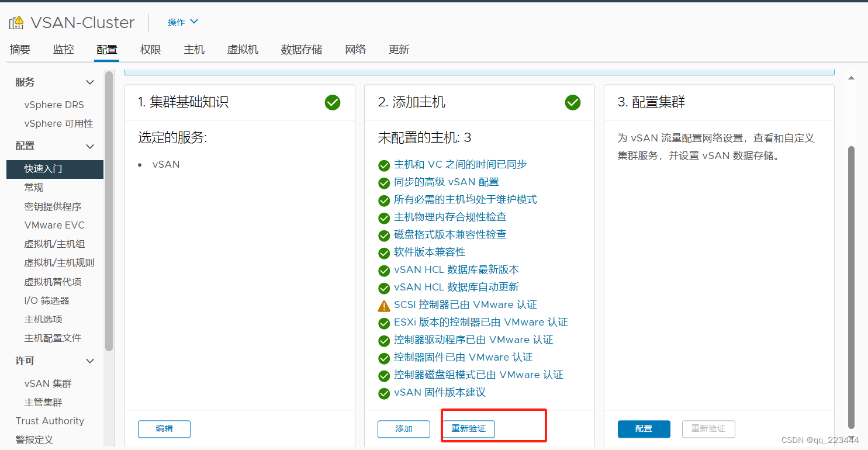Switch to the 主机 tab
The height and width of the screenshot is (450, 868).
pos(193,50)
